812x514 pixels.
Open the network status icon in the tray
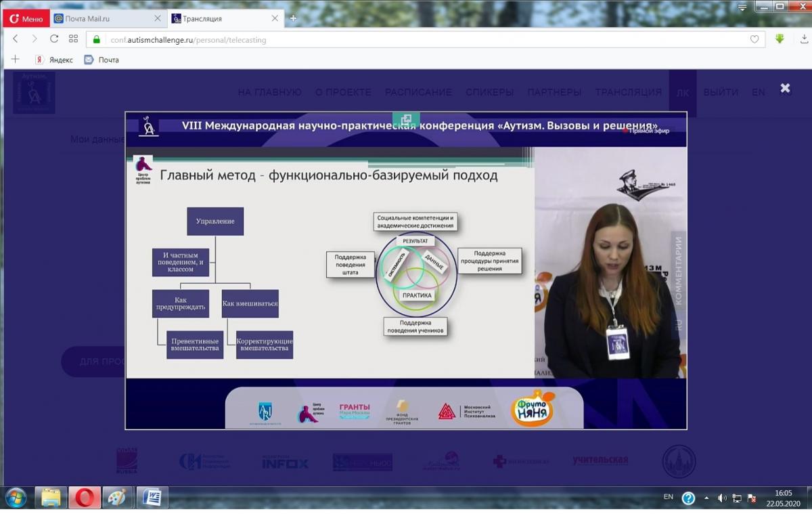pos(737,498)
